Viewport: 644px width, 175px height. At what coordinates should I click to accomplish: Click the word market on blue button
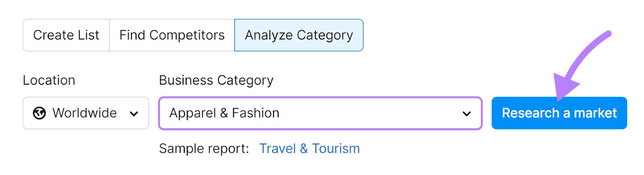(x=595, y=113)
